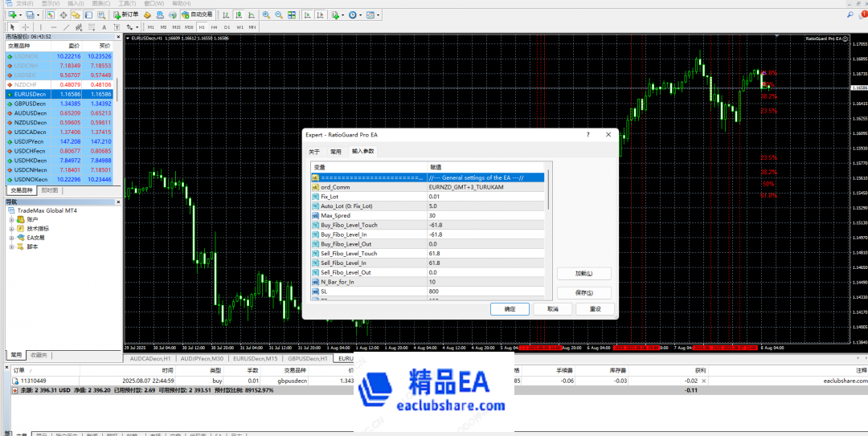The height and width of the screenshot is (436, 868).
Task: Click the 新订单 (New Order) toolbar button
Action: [x=125, y=15]
